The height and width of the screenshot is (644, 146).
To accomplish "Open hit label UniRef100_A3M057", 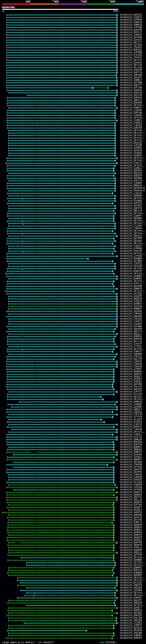I will 131,597.
